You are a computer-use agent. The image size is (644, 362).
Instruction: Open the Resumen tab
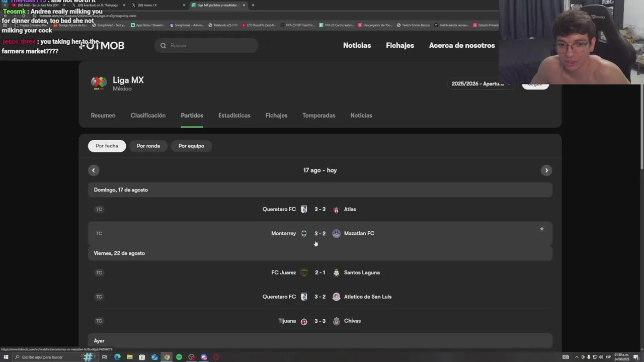[103, 116]
